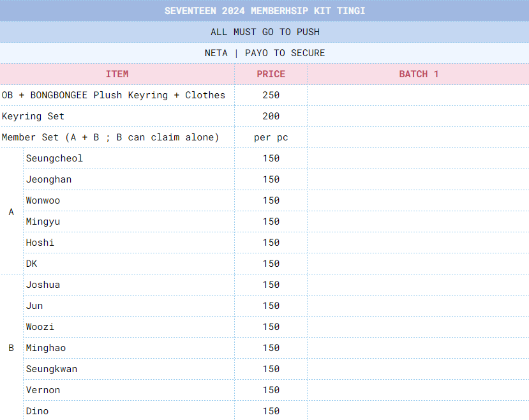
Task: Select the Woozi cell
Action: tap(129, 327)
